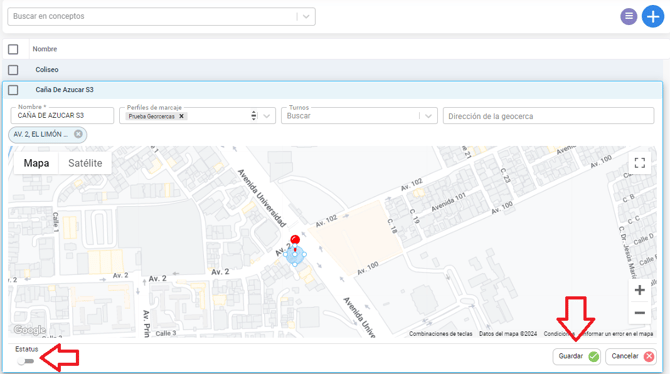Screen dimensions: 670x374
Task: Click the red map location pin
Action: [295, 242]
